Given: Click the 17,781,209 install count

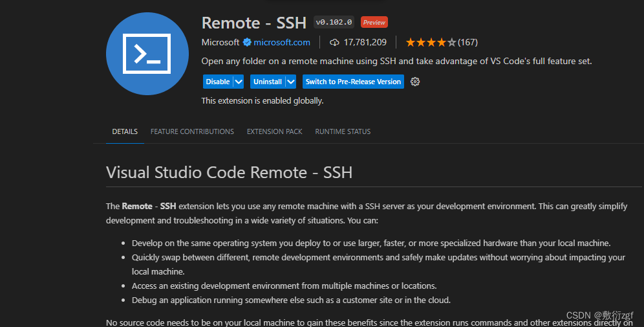Looking at the screenshot, I should click(x=365, y=42).
